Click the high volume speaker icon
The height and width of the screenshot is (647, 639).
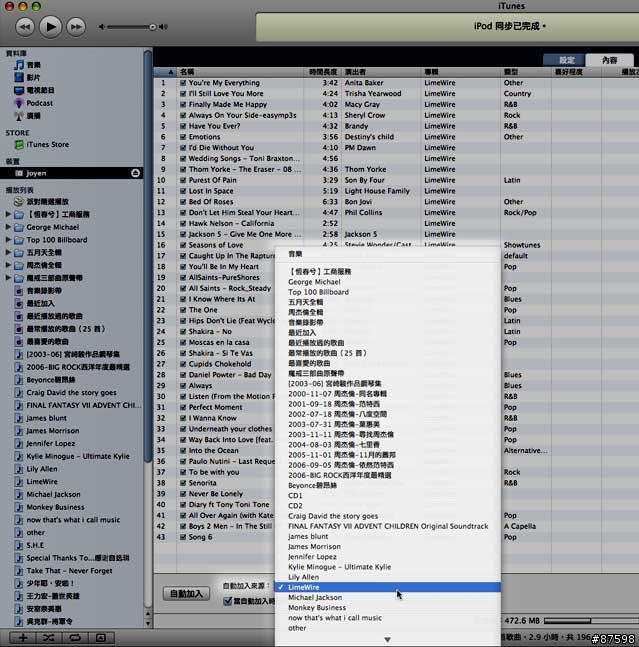pos(163,27)
